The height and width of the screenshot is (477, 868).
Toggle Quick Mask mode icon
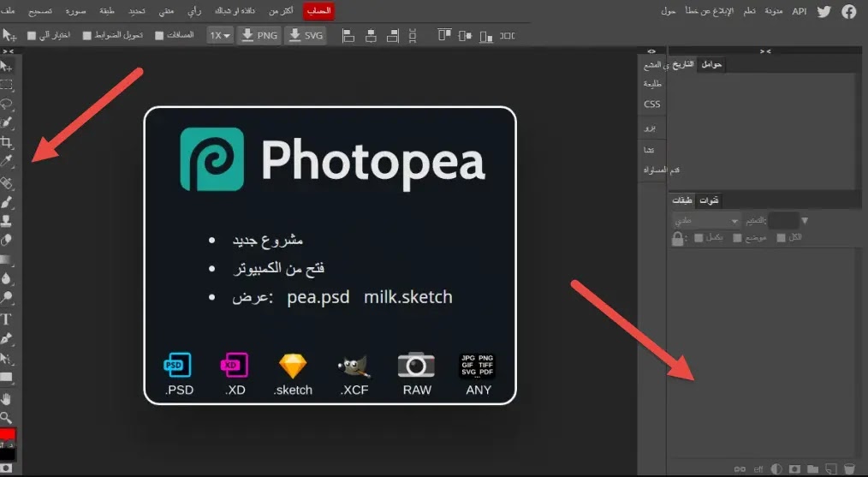pos(7,468)
